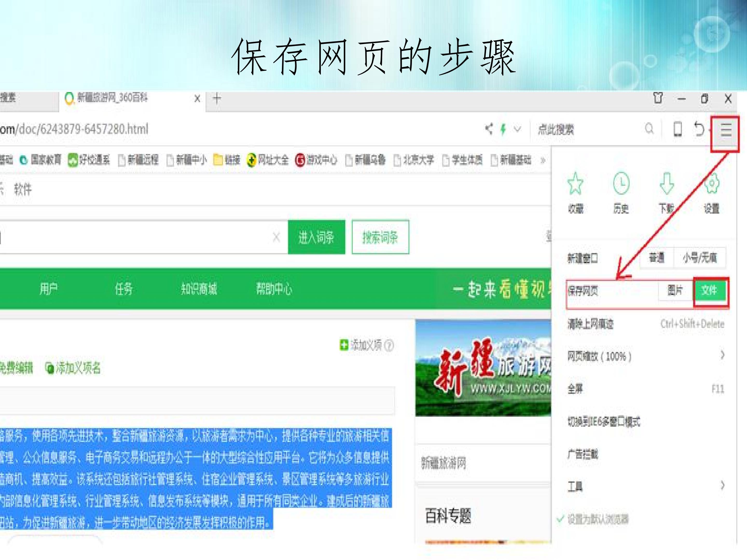Click the skin shirt icon in title bar
This screenshot has height=560, width=747.
tap(658, 98)
